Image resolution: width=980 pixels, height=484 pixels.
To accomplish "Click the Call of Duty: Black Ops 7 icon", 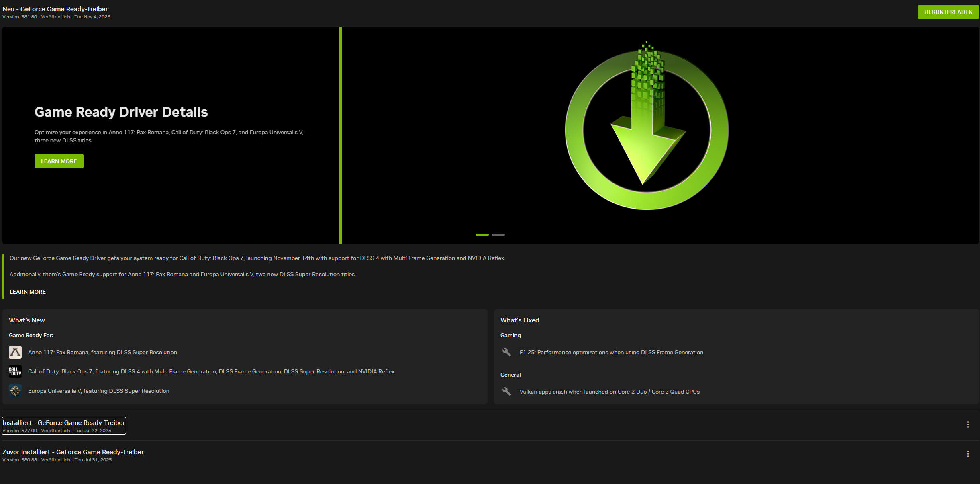I will coord(15,371).
